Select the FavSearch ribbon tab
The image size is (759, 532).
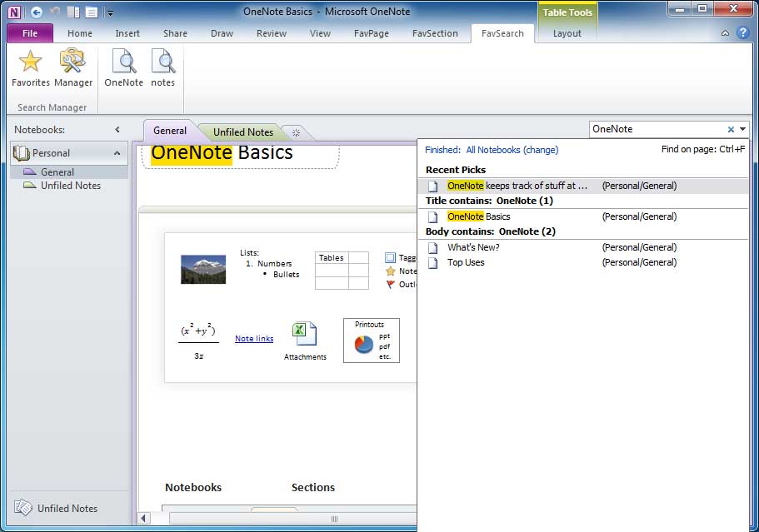[x=502, y=33]
